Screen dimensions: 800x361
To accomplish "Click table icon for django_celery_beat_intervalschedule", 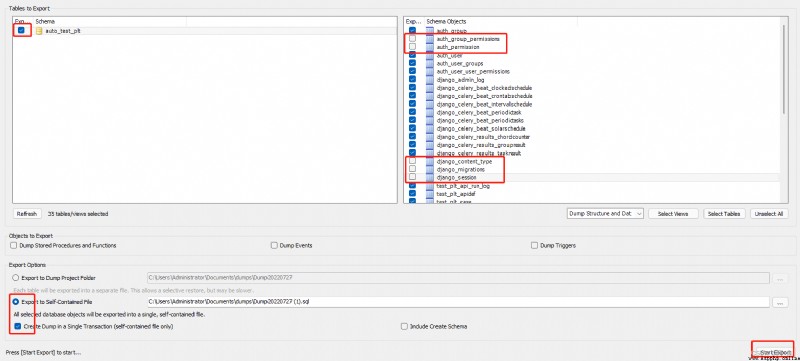I will [430, 104].
